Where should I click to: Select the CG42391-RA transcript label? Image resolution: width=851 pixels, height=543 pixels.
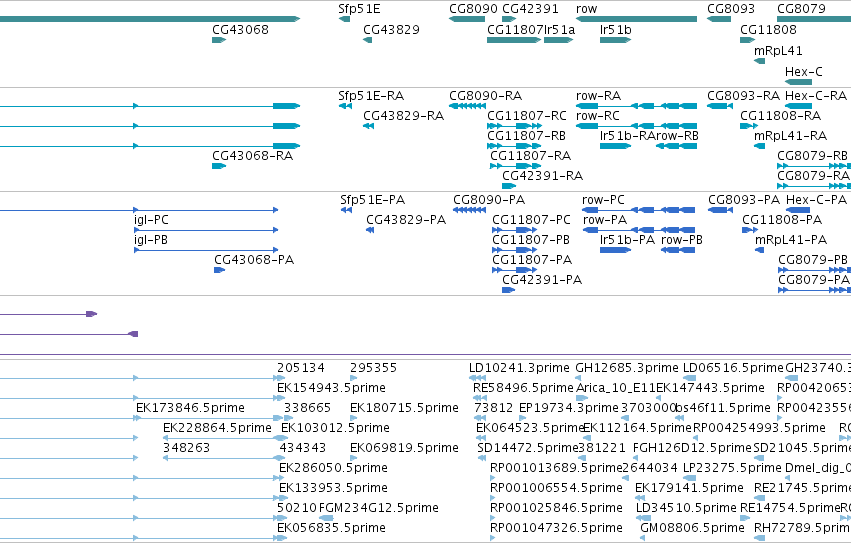(542, 176)
